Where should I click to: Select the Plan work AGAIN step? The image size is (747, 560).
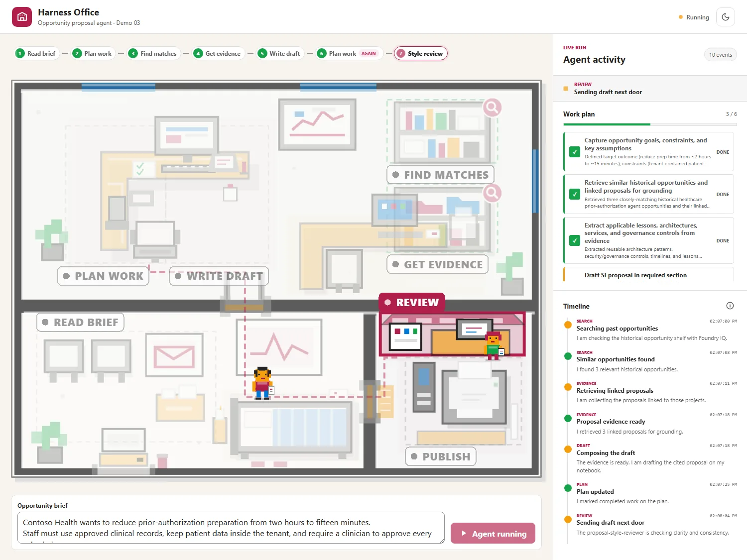pos(349,53)
